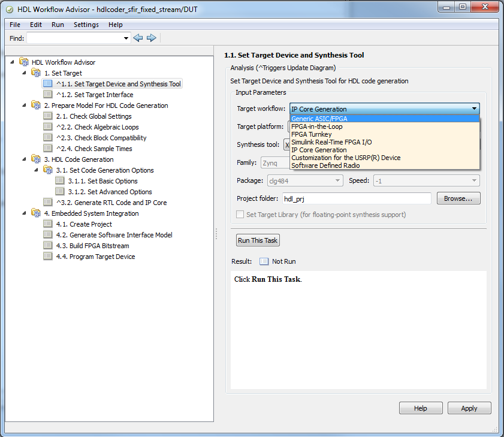
Task: Collapse the 4. Embedded System Integration node
Action: click(x=24, y=213)
